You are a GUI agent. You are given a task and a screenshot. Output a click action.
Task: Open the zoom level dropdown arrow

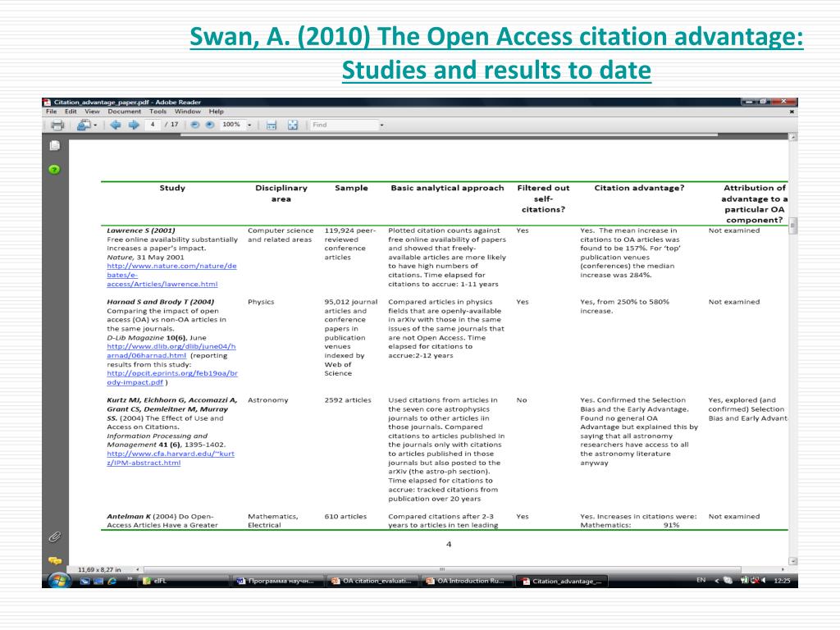[249, 126]
